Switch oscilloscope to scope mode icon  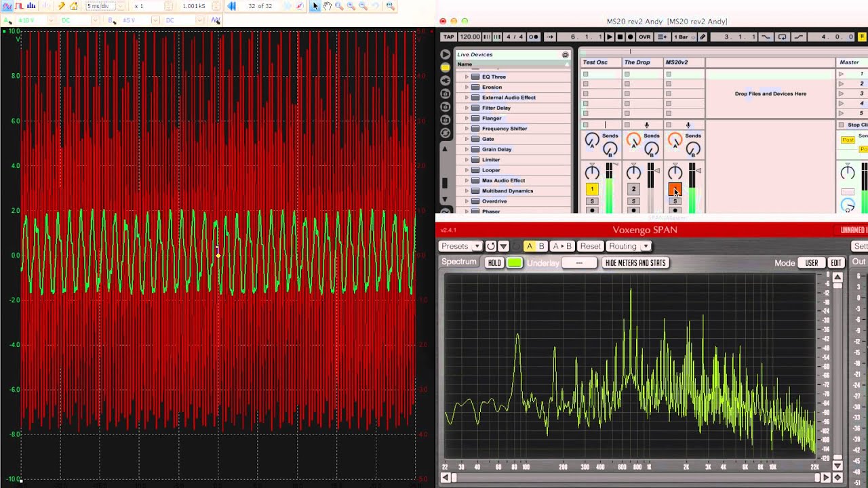click(7, 6)
